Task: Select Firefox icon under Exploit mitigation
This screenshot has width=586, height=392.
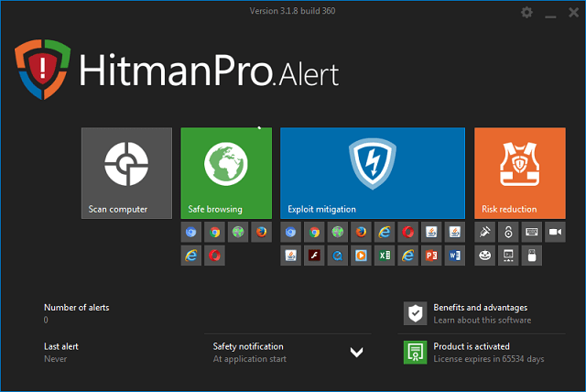Action: (x=361, y=232)
